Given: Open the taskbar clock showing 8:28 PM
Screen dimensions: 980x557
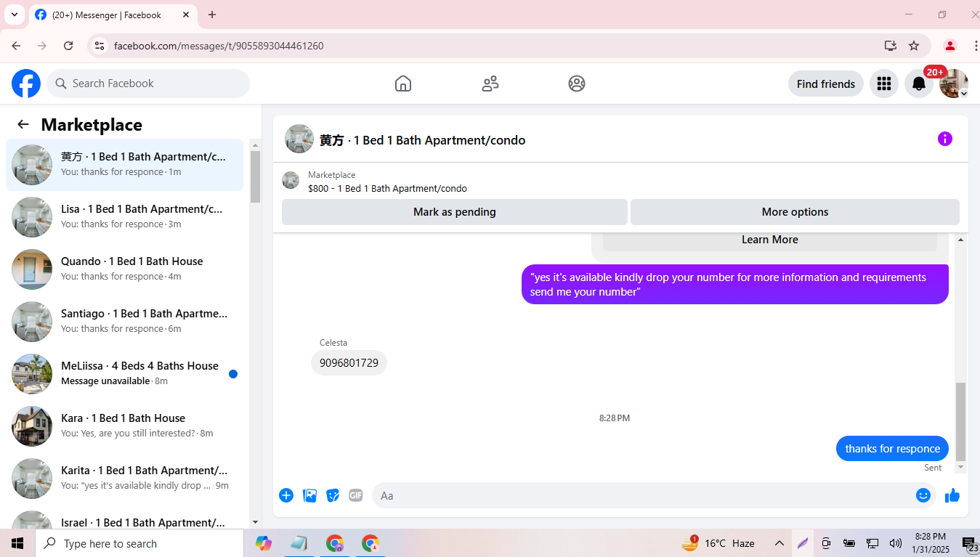Looking at the screenshot, I should pos(931,543).
